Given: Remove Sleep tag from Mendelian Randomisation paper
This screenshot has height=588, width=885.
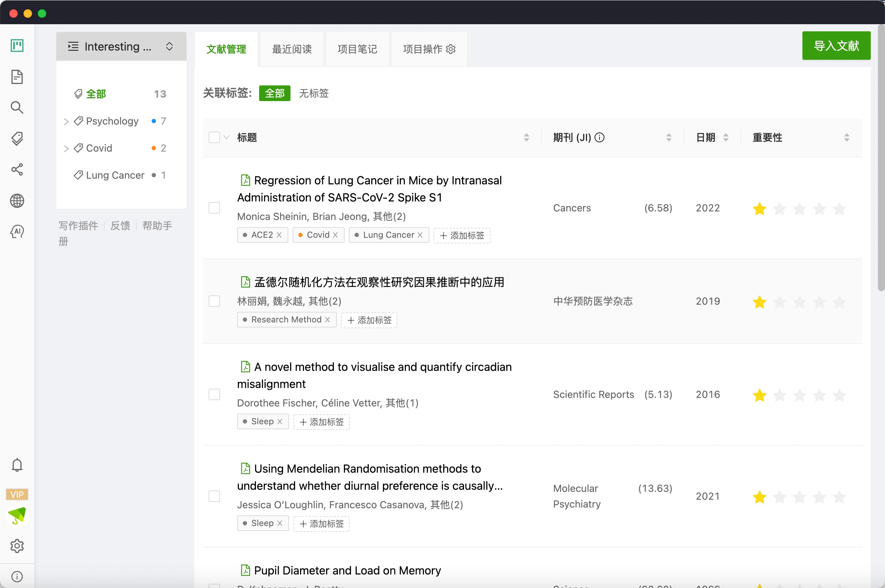Looking at the screenshot, I should 280,523.
